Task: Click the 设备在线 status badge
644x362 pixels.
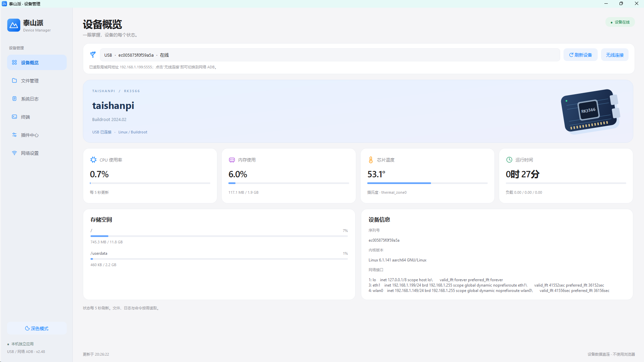Action: 620,22
